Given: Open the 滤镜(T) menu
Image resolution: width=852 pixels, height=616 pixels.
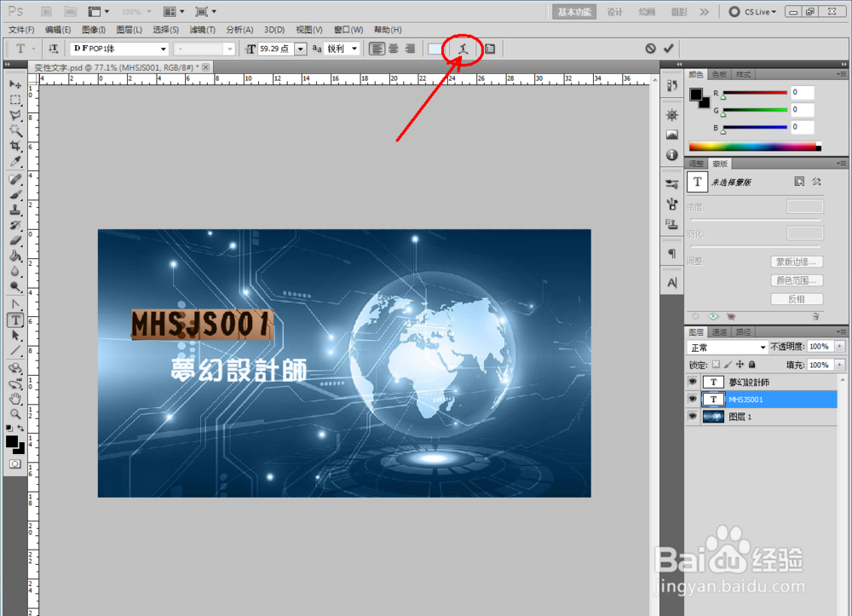Looking at the screenshot, I should [x=202, y=30].
